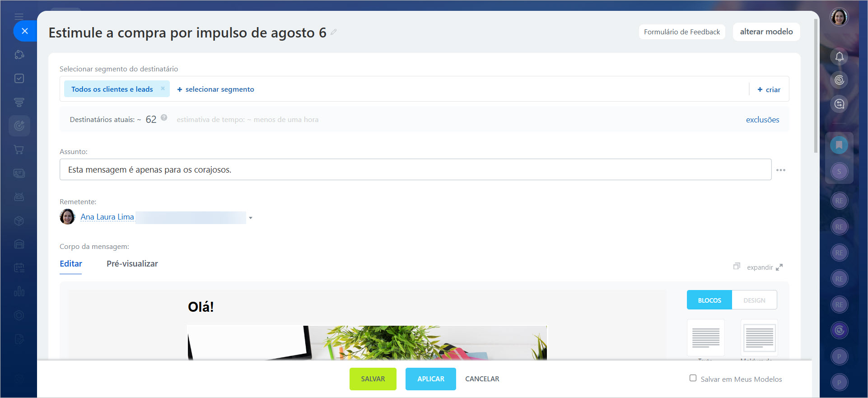Viewport: 868px width, 398px height.
Task: Click expandir to enlarge editor
Action: click(765, 267)
